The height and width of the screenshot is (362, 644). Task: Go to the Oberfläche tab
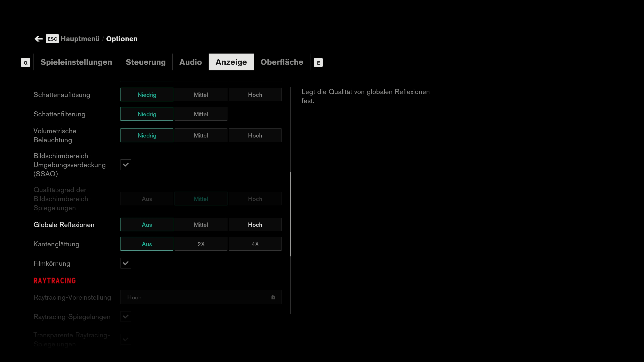pyautogui.click(x=282, y=62)
